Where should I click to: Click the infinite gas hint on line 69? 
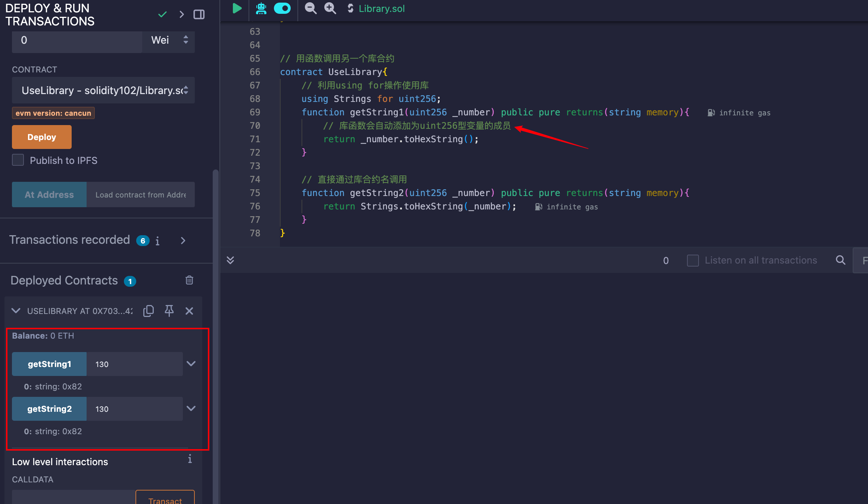coord(739,113)
